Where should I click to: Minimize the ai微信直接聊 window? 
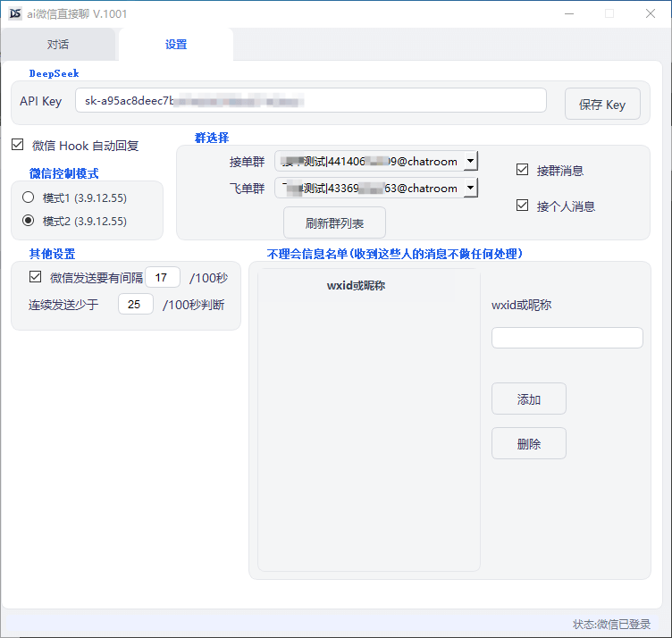569,13
